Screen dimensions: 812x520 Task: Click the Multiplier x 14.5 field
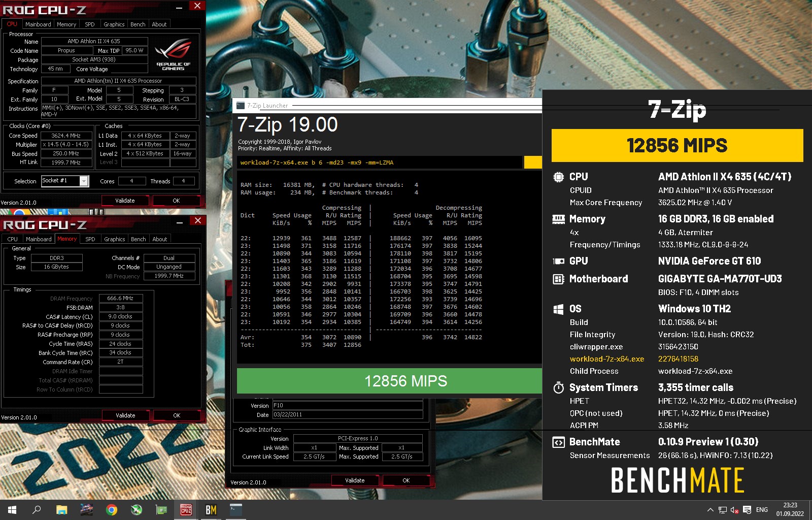66,145
